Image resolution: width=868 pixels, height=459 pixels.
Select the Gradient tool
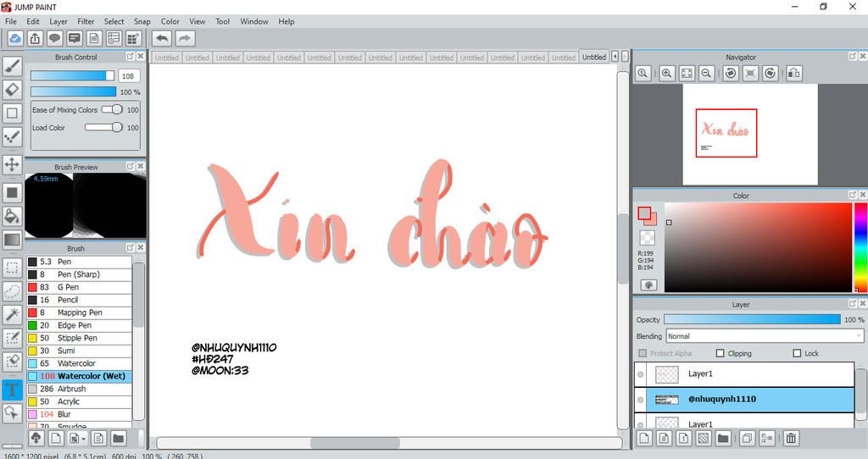click(12, 240)
